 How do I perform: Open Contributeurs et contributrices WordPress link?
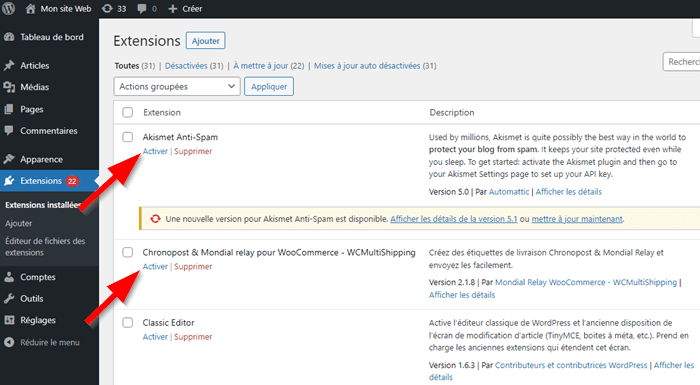(571, 365)
